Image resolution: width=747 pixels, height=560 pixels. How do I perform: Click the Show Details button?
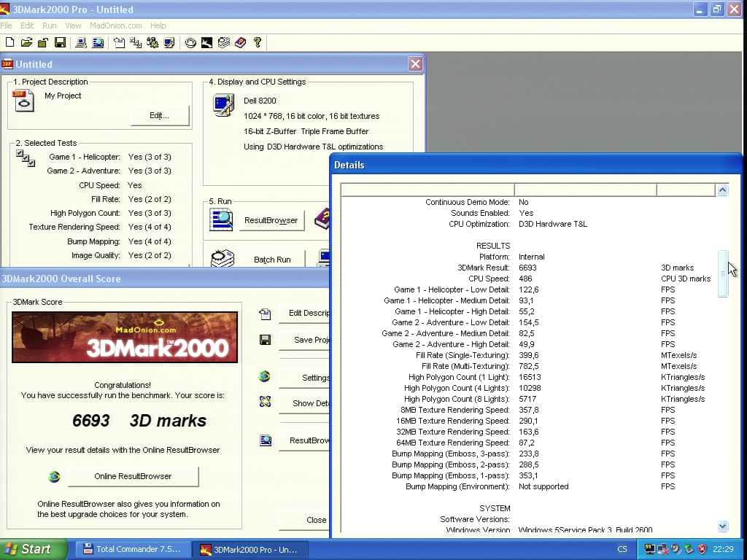305,402
